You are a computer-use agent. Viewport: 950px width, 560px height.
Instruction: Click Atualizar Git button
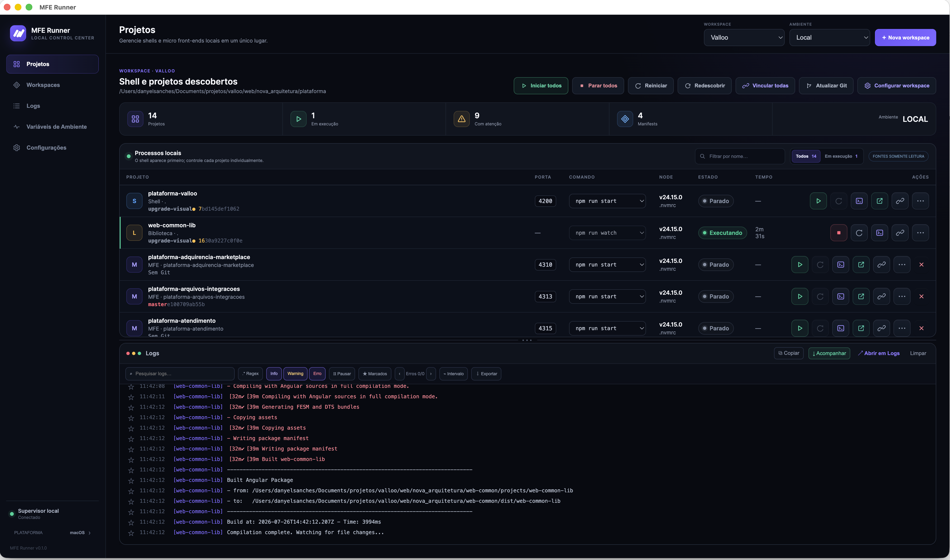coord(826,86)
